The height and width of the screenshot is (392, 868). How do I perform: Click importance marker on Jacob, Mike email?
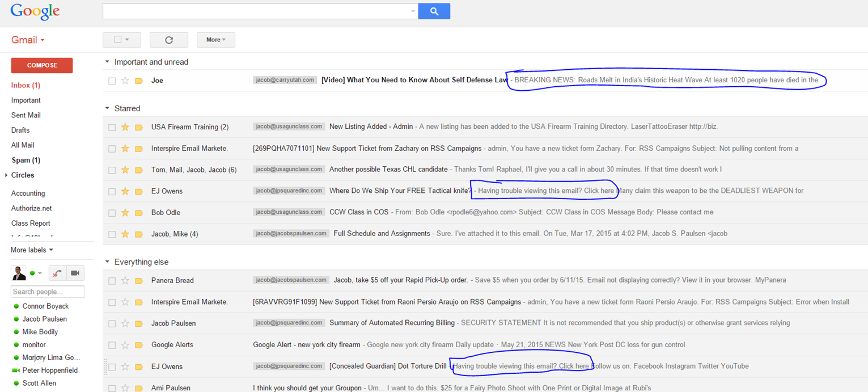(x=139, y=234)
